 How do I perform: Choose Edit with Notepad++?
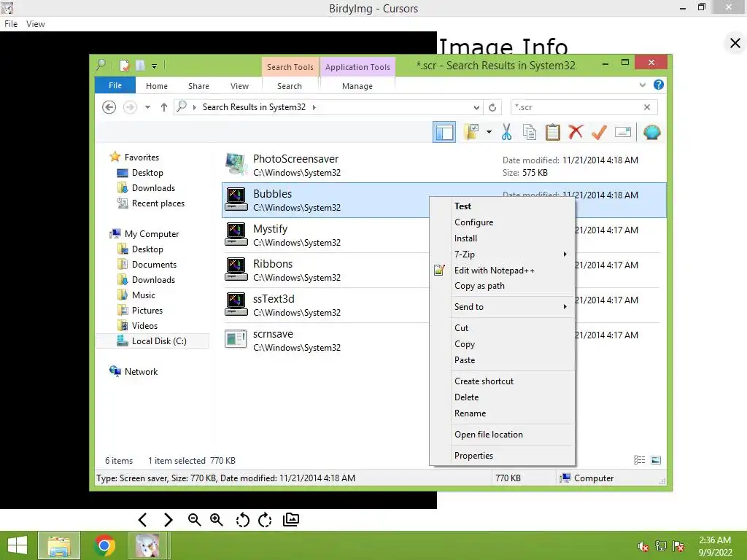[502, 271]
